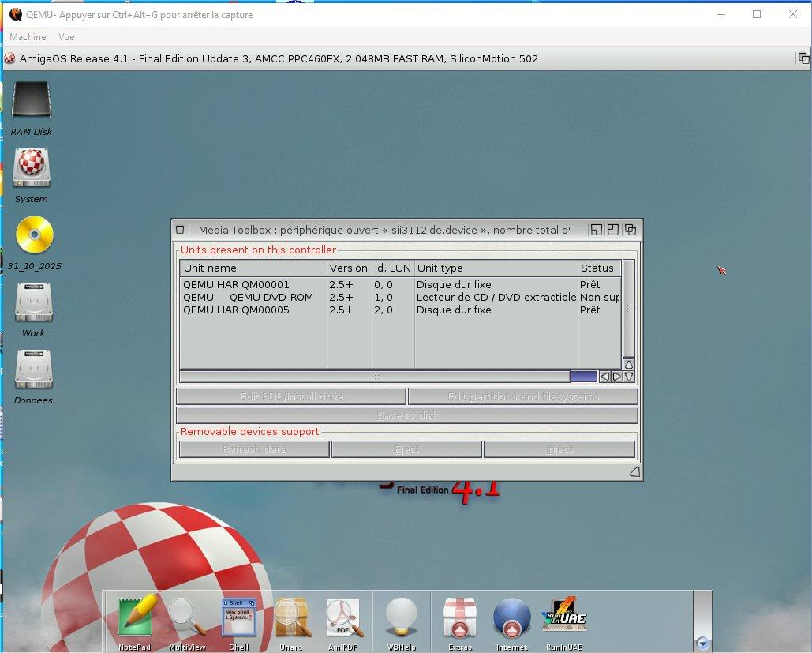This screenshot has width=812, height=653.
Task: Launch MultiView from the dock
Action: (187, 617)
